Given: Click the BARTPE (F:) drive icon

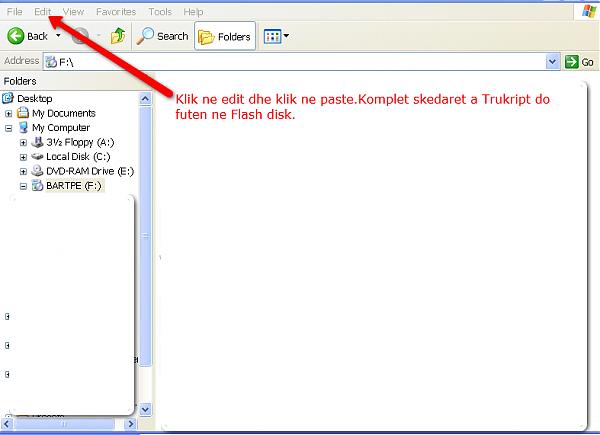Looking at the screenshot, I should click(x=37, y=186).
